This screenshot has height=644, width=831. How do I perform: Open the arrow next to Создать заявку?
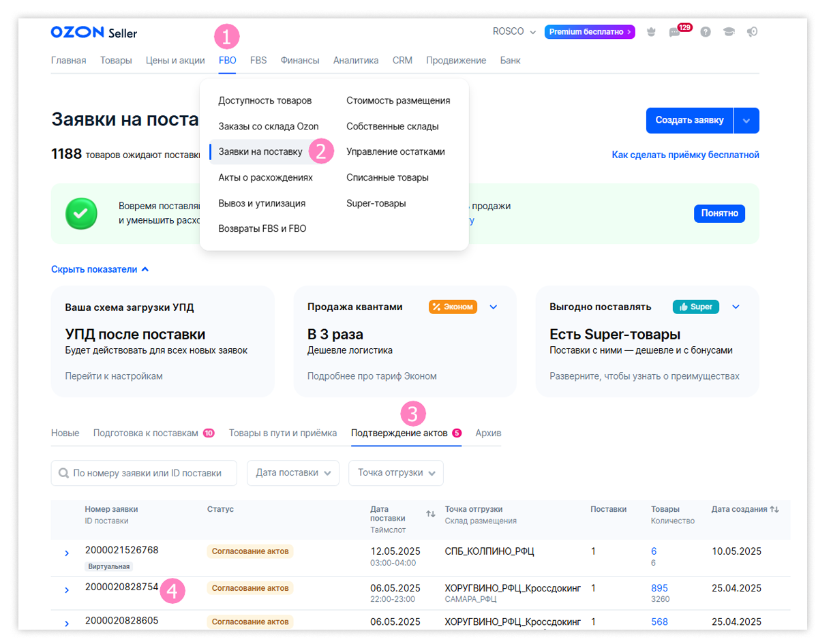(746, 121)
